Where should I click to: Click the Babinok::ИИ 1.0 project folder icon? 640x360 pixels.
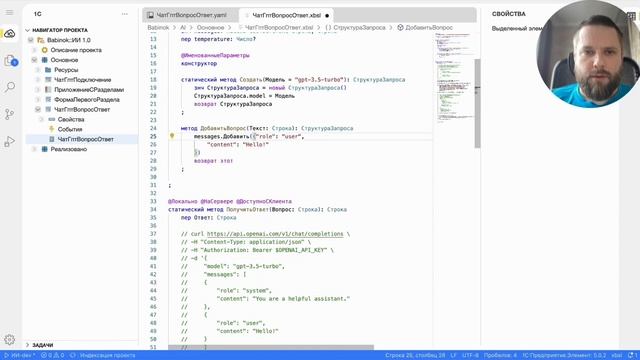[x=40, y=40]
